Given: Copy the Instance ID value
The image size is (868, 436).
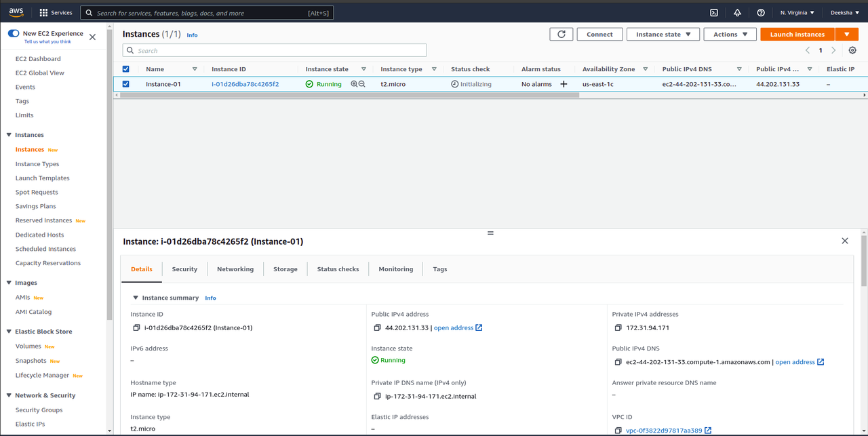Looking at the screenshot, I should point(137,328).
